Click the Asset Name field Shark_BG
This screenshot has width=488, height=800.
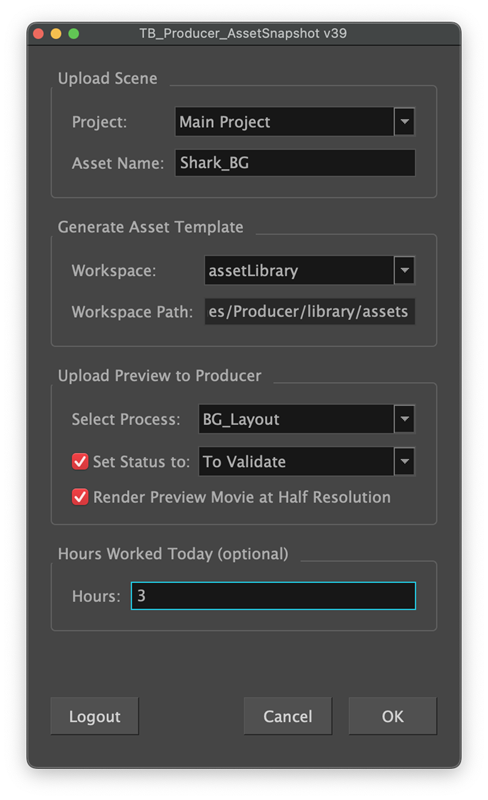(x=295, y=163)
